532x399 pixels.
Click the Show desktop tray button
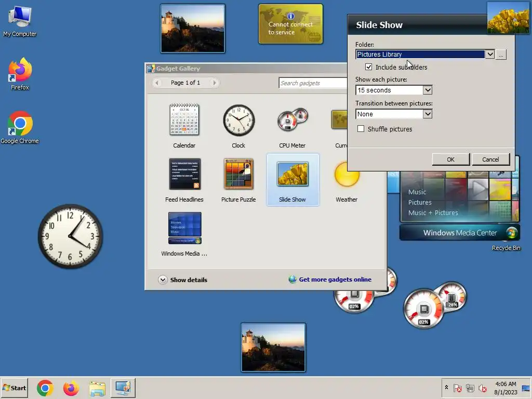pyautogui.click(x=526, y=388)
